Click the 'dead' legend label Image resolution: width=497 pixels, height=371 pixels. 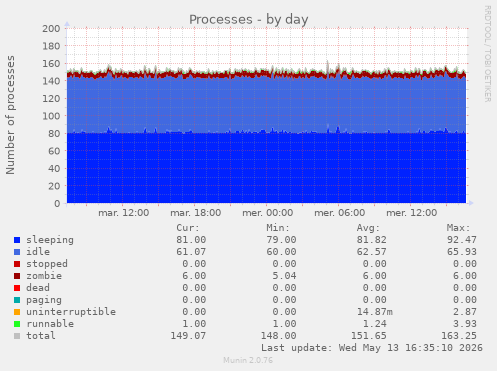[x=38, y=288]
